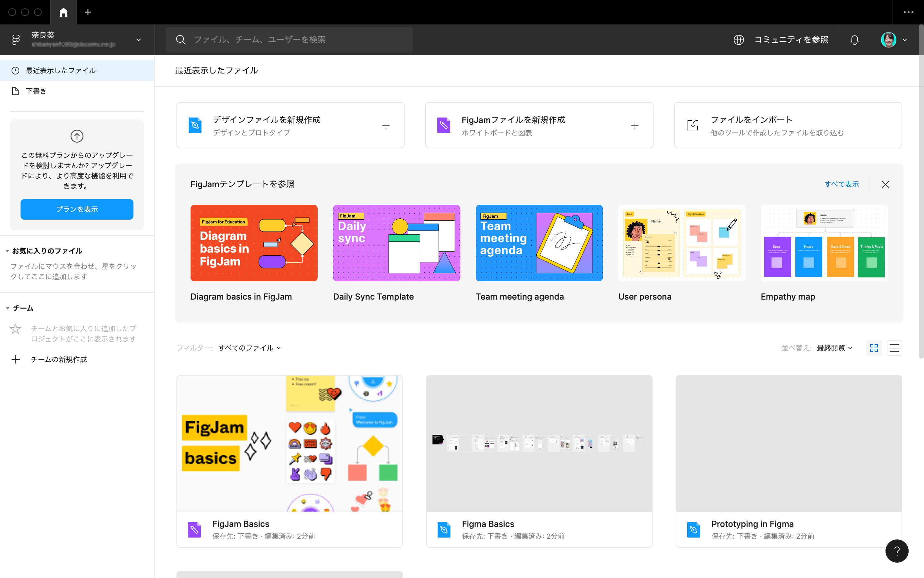Open a new tab with plus icon

pyautogui.click(x=88, y=12)
